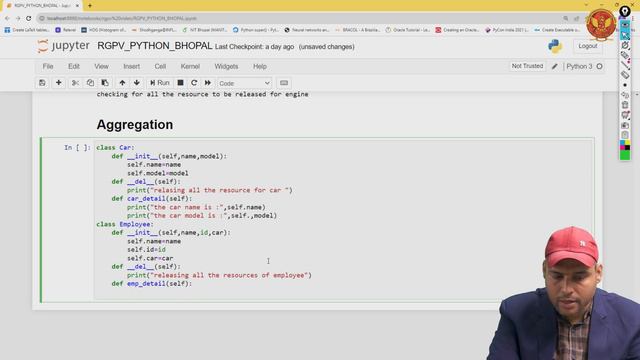
Task: Open the Widgets menu
Action: pyautogui.click(x=226, y=66)
